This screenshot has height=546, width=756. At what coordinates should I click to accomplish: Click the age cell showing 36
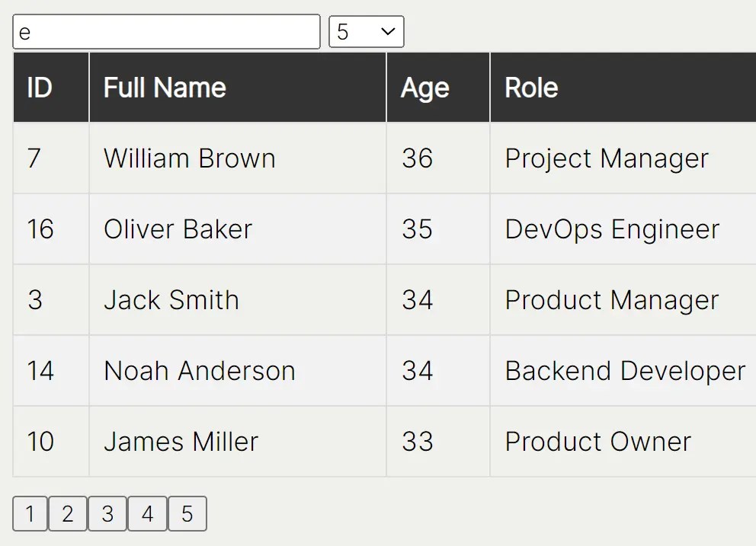point(418,158)
